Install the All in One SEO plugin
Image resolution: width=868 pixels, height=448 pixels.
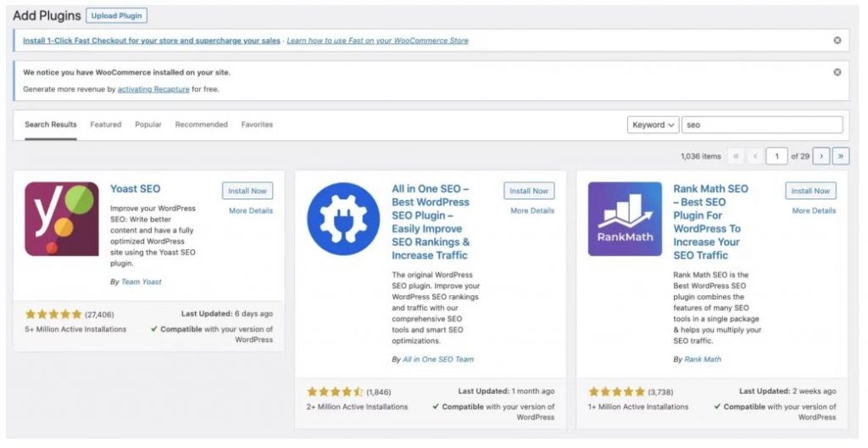click(x=529, y=191)
